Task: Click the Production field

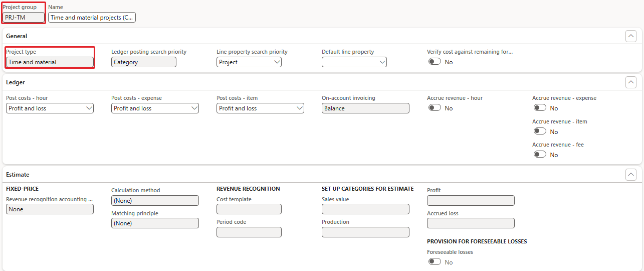Action: pos(365,232)
